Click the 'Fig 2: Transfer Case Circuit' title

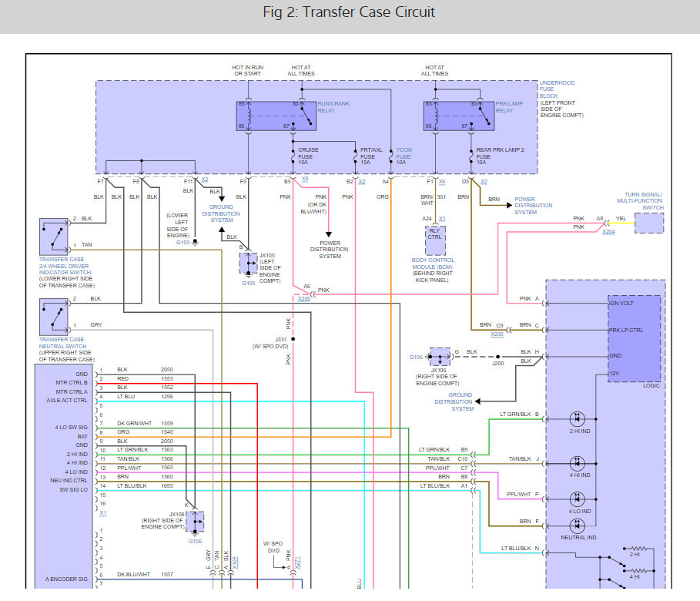pos(349,12)
